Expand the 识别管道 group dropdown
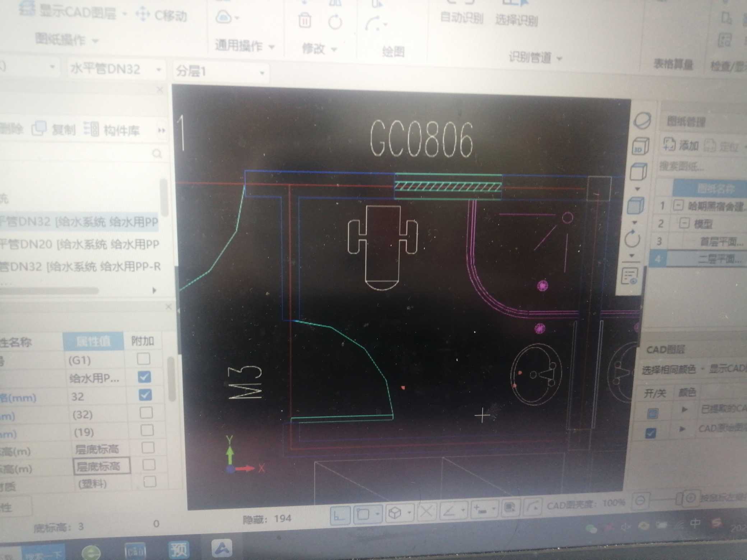Viewport: 747px width, 560px height. point(559,59)
